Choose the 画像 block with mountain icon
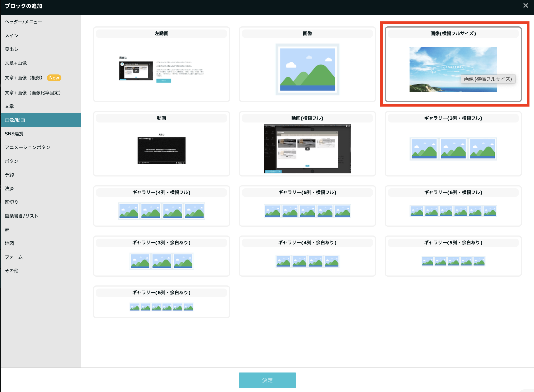 307,69
